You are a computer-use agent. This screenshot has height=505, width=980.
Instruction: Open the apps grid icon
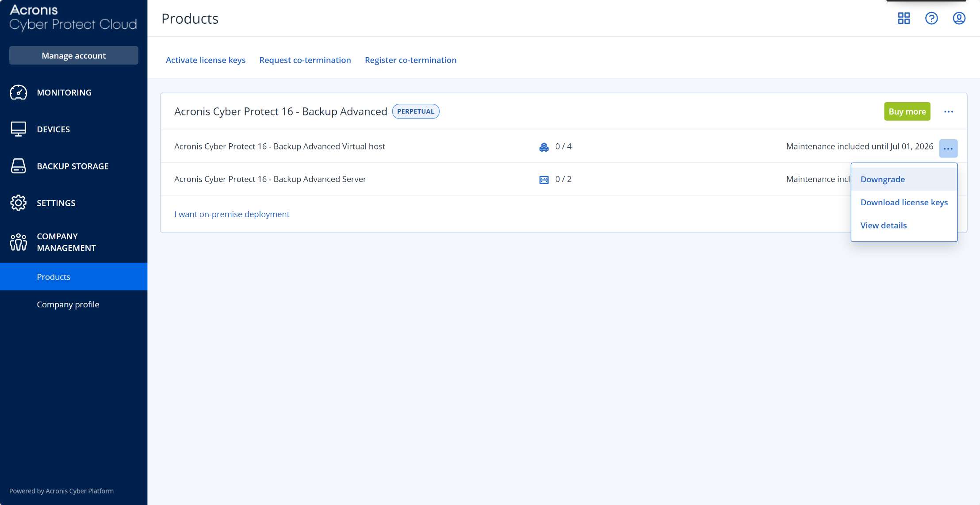[x=904, y=18]
